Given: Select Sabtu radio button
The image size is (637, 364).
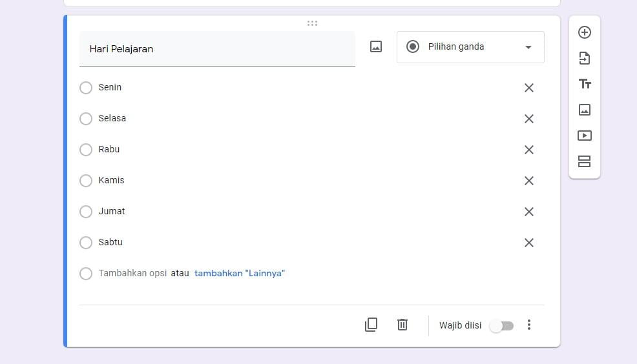Looking at the screenshot, I should pyautogui.click(x=86, y=243).
